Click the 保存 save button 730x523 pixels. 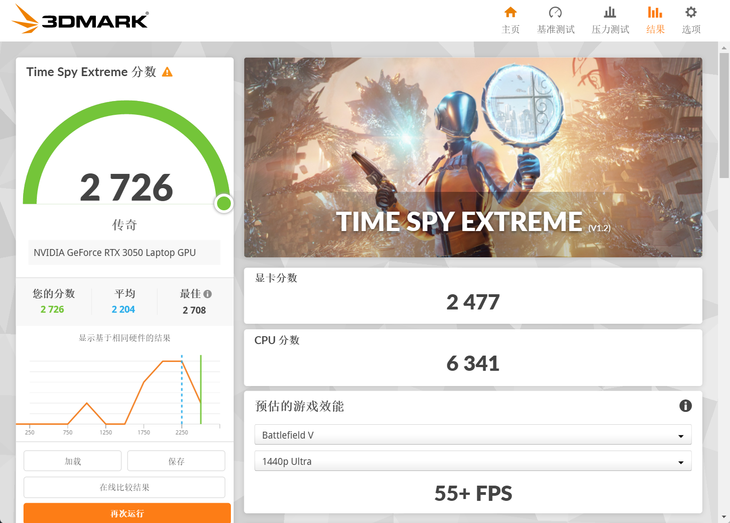(176, 461)
